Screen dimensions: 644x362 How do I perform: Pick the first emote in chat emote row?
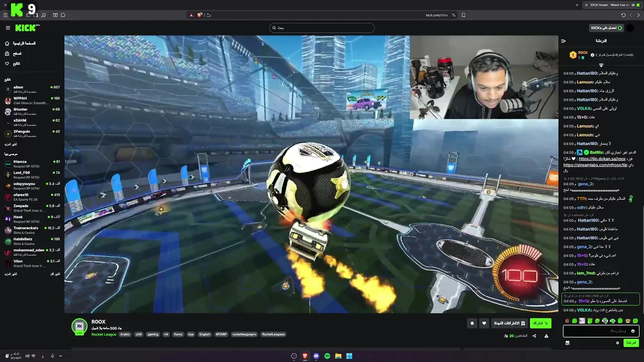pos(567,321)
